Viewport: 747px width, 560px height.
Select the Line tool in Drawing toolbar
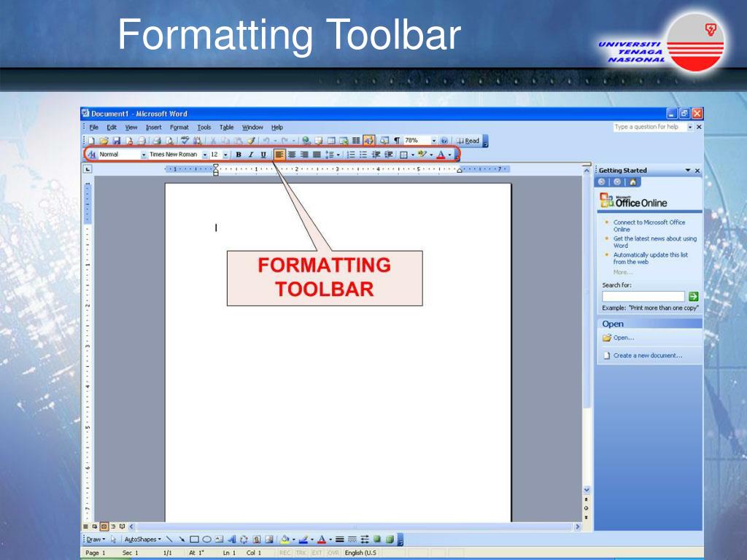click(169, 539)
